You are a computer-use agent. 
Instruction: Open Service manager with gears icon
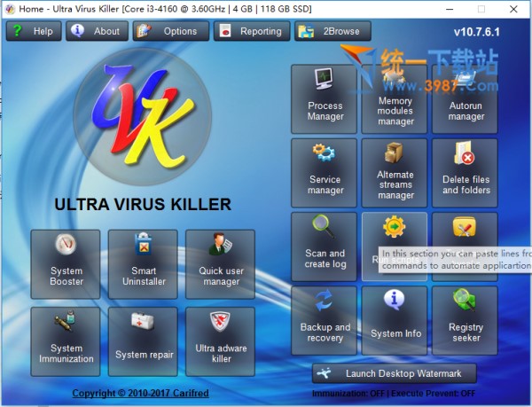point(324,173)
